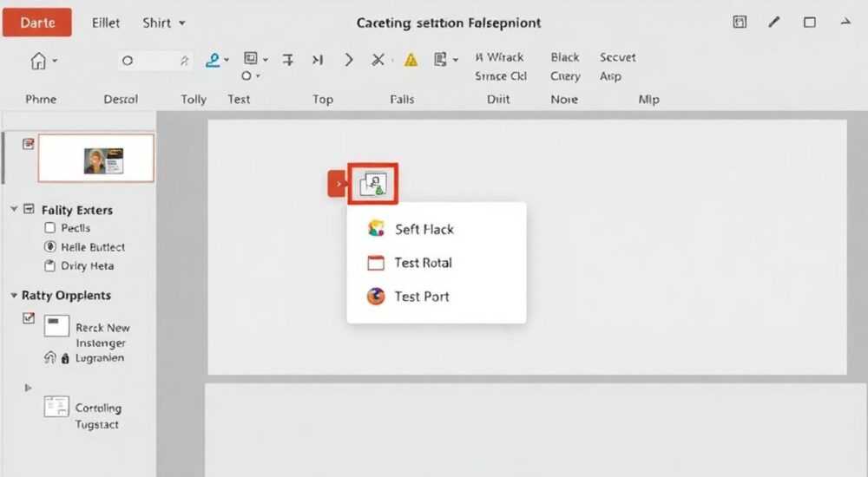
Task: Click the Black toolbar option
Action: (x=565, y=57)
